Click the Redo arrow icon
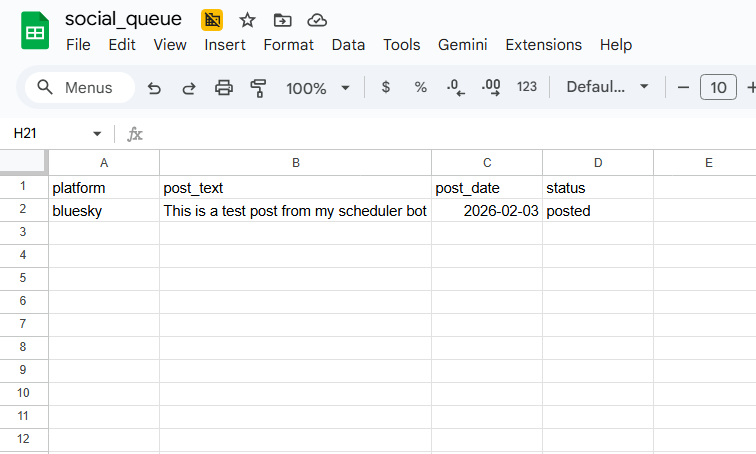The width and height of the screenshot is (756, 454). click(x=189, y=88)
